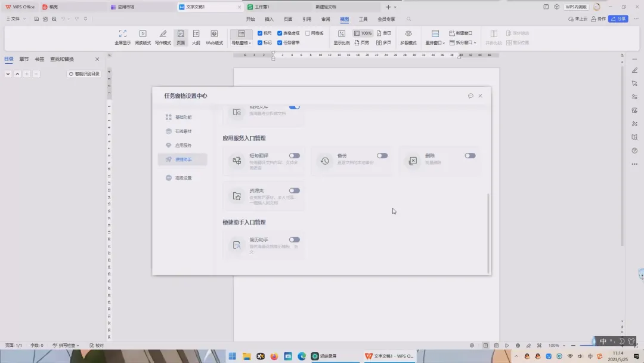This screenshot has width=644, height=363.
Task: Open the 插入 ribbon tab
Action: click(269, 19)
